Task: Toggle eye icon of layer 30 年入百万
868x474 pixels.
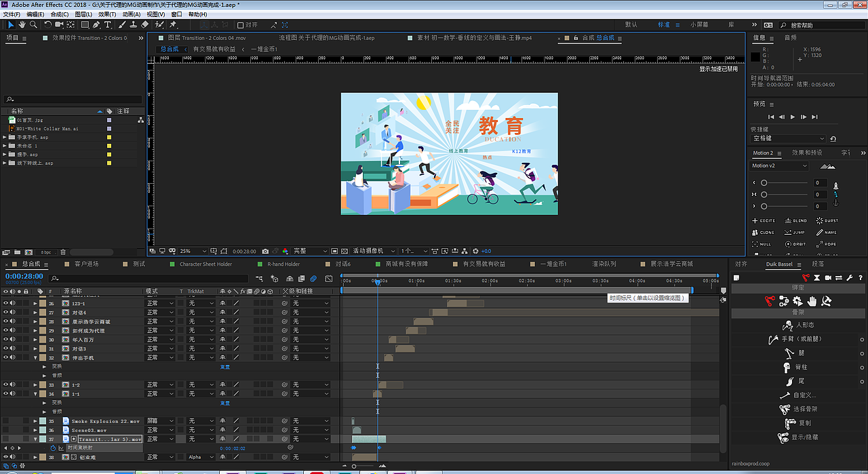Action: (5, 339)
